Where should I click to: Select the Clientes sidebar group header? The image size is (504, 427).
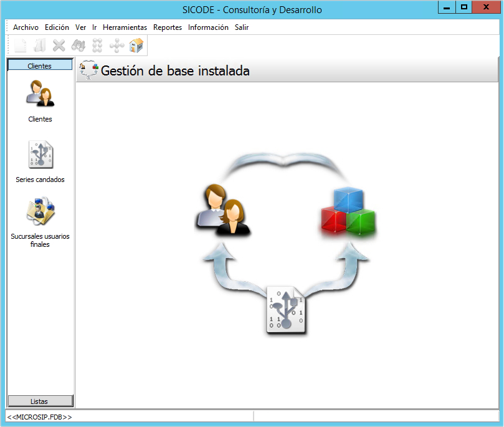[x=40, y=65]
